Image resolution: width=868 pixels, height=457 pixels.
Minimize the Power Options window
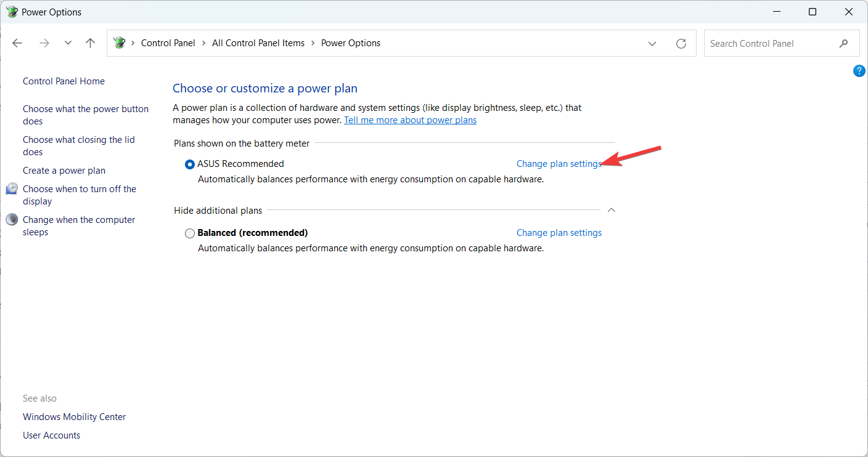tap(776, 12)
